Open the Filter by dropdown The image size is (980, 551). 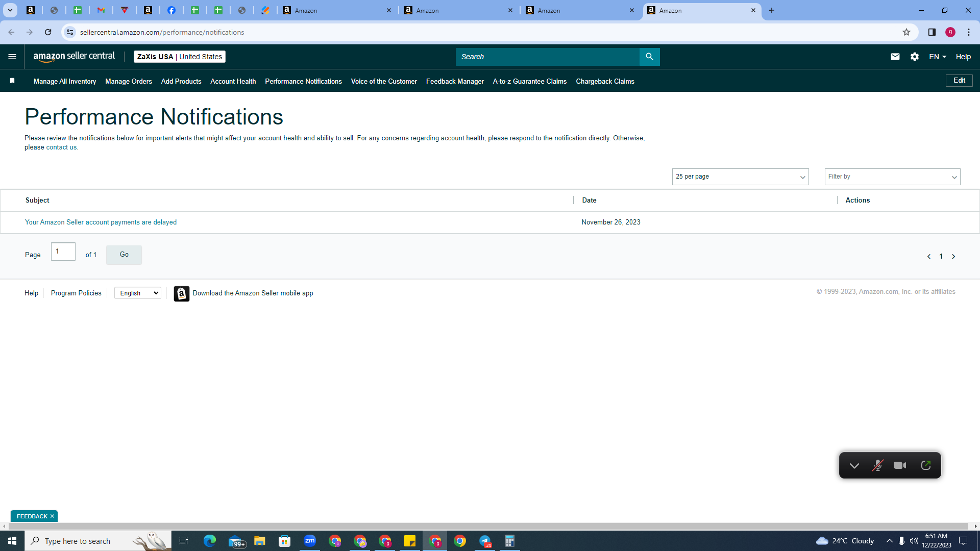click(x=892, y=177)
